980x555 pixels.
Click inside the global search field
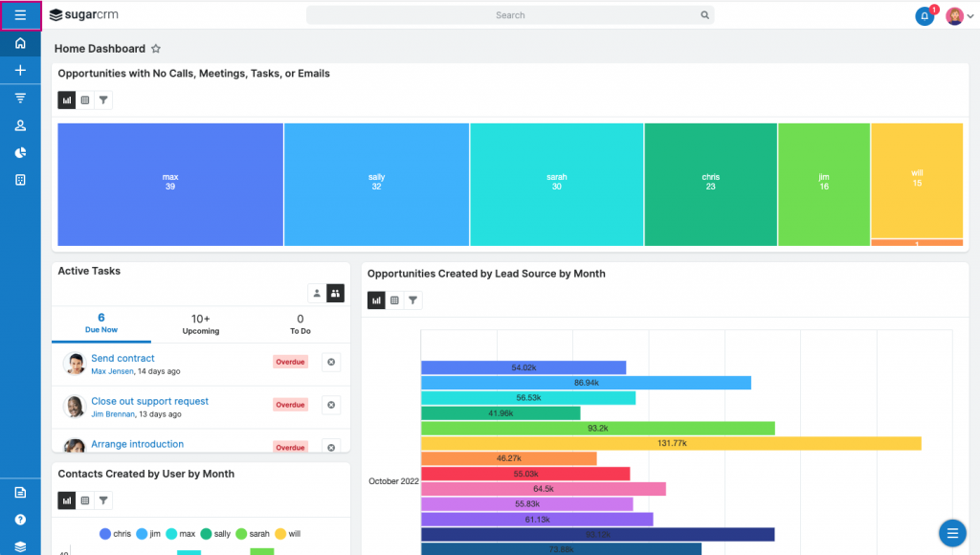(x=510, y=15)
